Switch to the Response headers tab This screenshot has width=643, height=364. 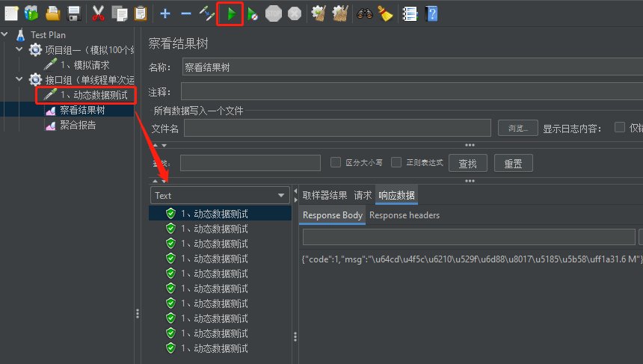(x=404, y=215)
